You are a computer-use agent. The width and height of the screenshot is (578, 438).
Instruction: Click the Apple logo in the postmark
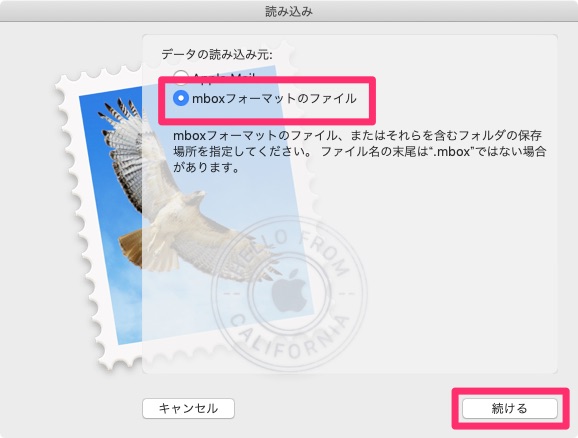click(x=290, y=290)
